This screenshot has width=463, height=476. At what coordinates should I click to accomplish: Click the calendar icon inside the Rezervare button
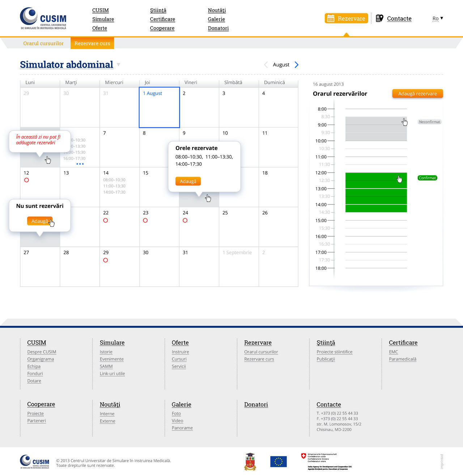(332, 18)
